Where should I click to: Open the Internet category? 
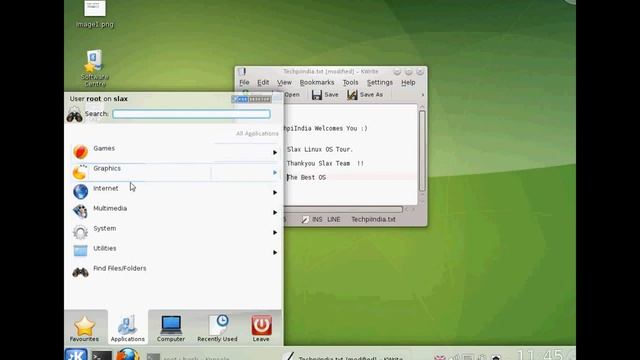click(175, 192)
